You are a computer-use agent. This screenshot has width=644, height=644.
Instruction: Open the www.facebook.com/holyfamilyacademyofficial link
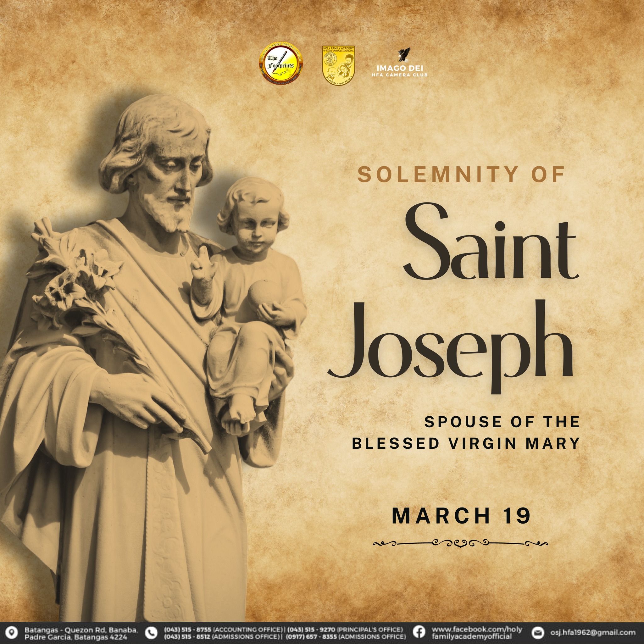[x=476, y=632]
